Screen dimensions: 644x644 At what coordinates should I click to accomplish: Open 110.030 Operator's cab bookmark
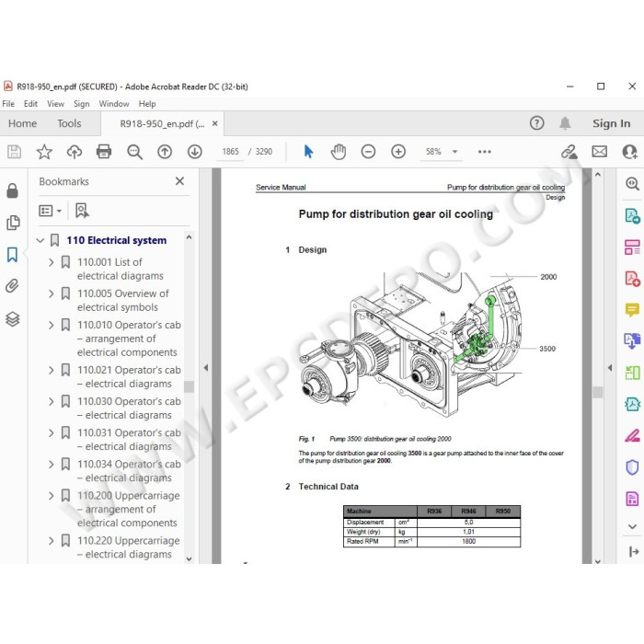(x=129, y=408)
